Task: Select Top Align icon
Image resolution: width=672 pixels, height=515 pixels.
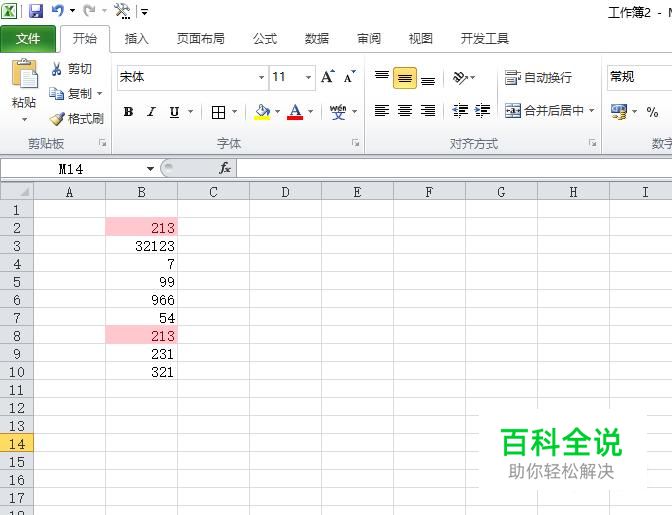Action: click(382, 77)
